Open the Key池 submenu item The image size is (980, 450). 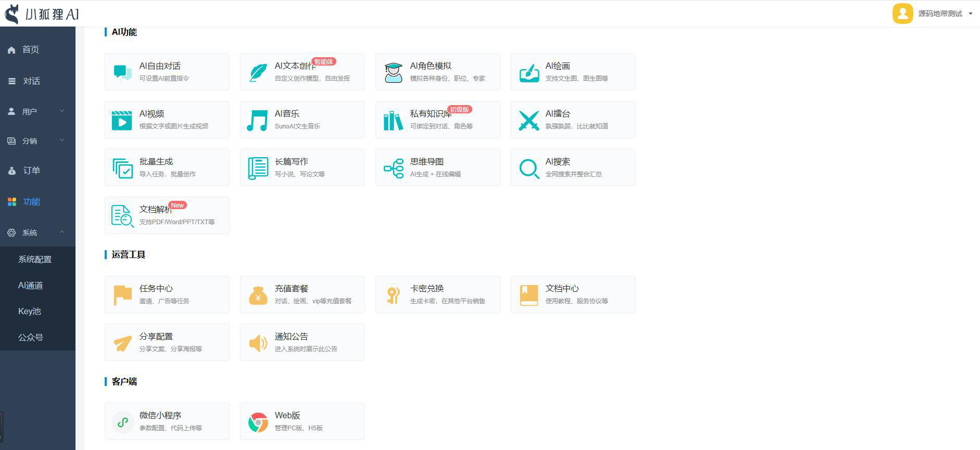coord(30,311)
